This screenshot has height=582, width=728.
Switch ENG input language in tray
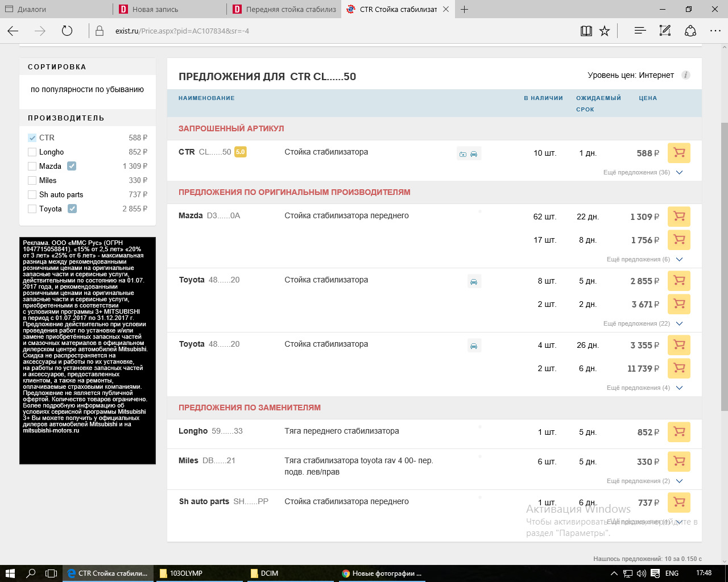(672, 573)
